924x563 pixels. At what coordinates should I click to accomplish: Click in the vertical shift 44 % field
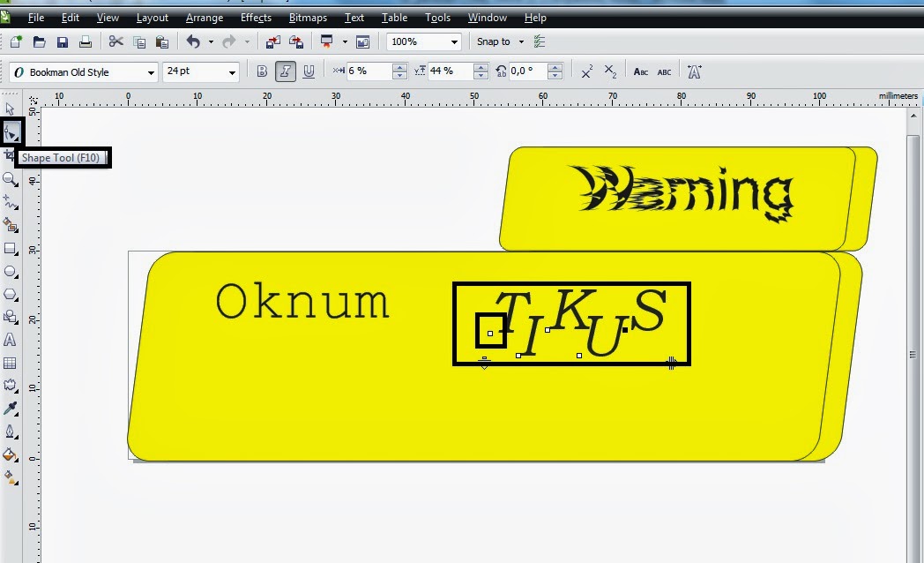click(451, 71)
